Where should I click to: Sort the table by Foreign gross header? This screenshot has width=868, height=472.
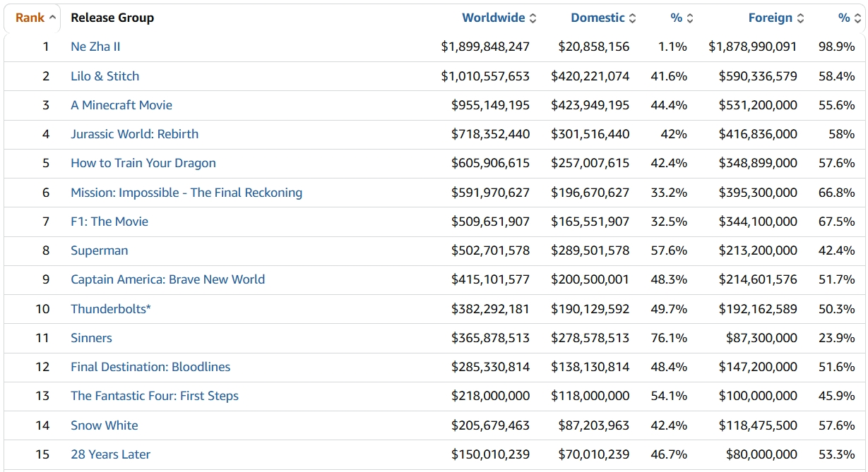775,18
